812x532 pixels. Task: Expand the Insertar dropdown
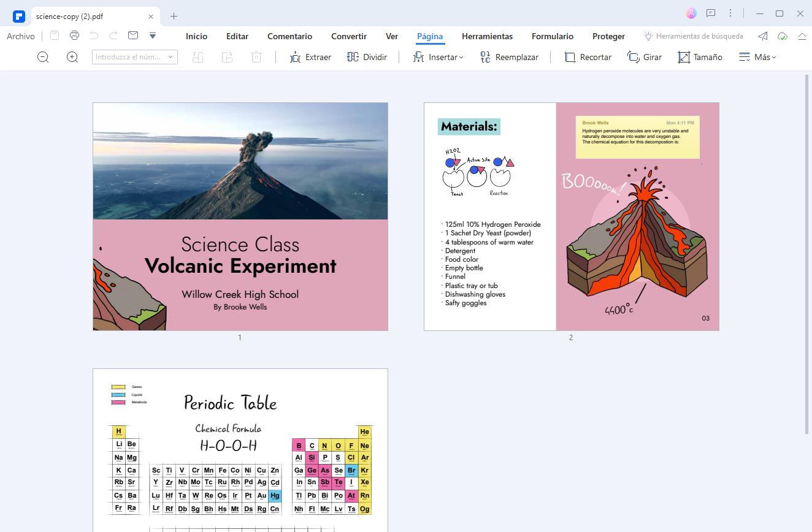point(438,57)
